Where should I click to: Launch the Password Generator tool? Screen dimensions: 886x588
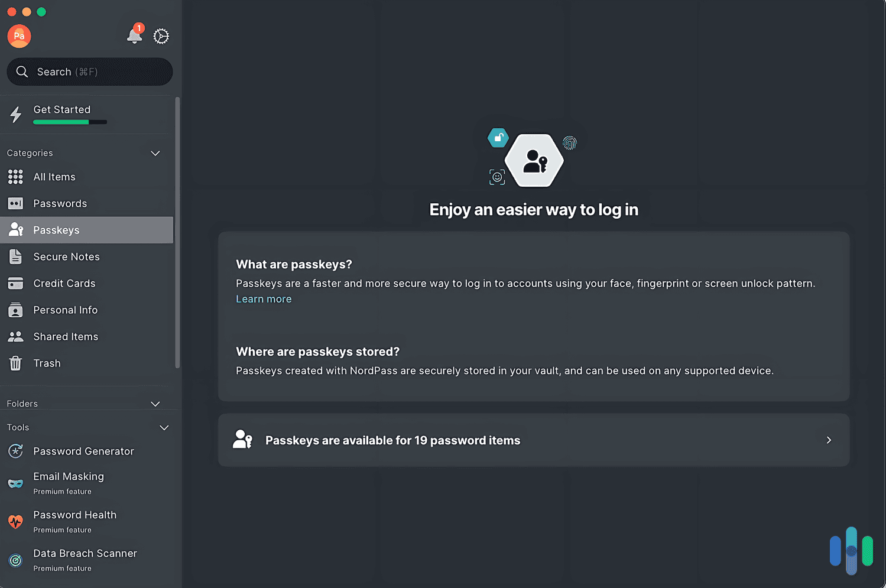[83, 451]
